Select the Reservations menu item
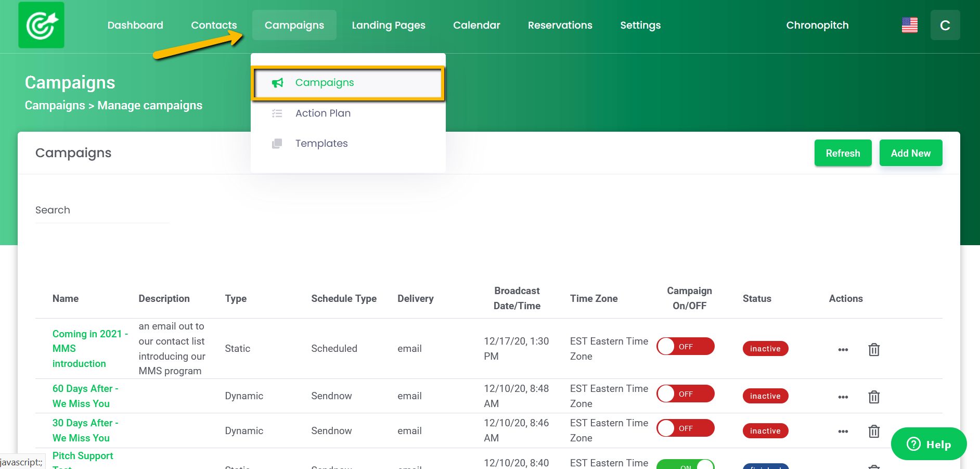The width and height of the screenshot is (980, 469). coord(560,24)
